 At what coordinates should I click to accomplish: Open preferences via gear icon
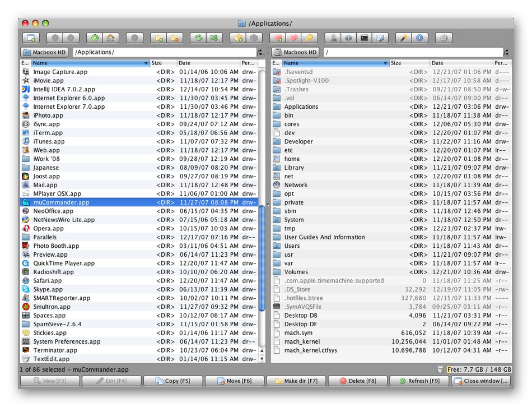(x=444, y=38)
